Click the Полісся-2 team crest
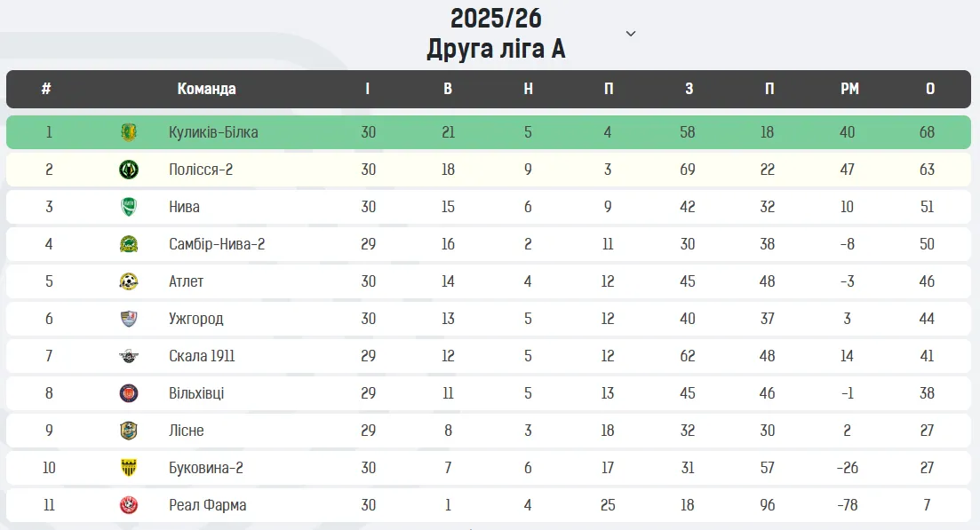Viewport: 980px width, 530px height. (129, 170)
